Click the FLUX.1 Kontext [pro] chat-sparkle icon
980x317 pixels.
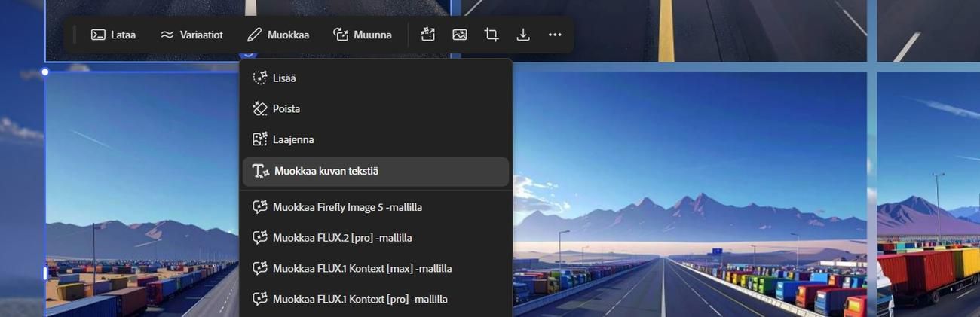260,299
